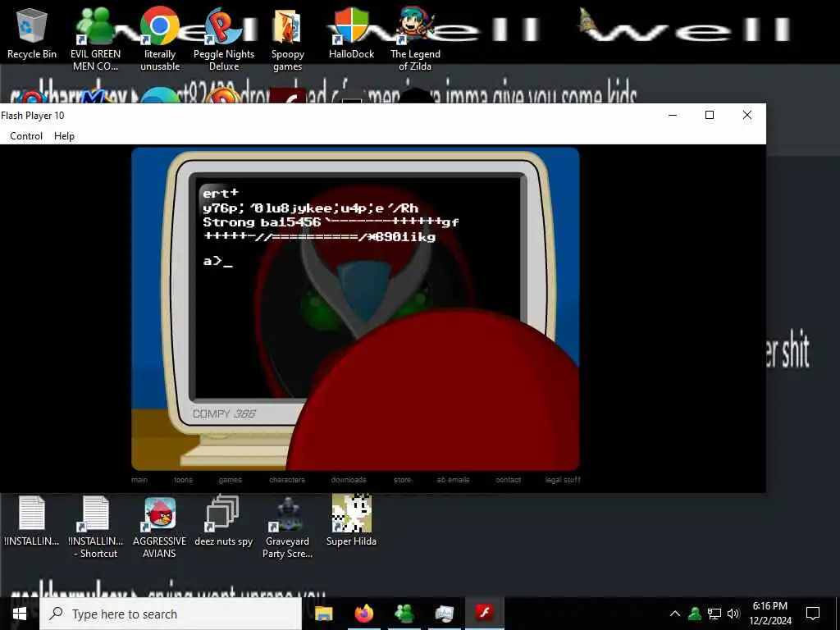Screen dimensions: 840x630
Task: Click the downloads navigation link
Action: click(x=349, y=479)
